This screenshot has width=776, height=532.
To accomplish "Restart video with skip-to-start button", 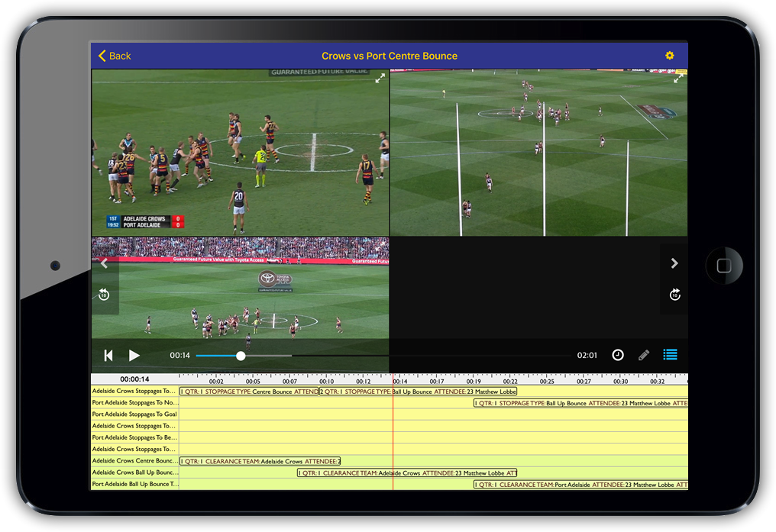I will pos(108,356).
